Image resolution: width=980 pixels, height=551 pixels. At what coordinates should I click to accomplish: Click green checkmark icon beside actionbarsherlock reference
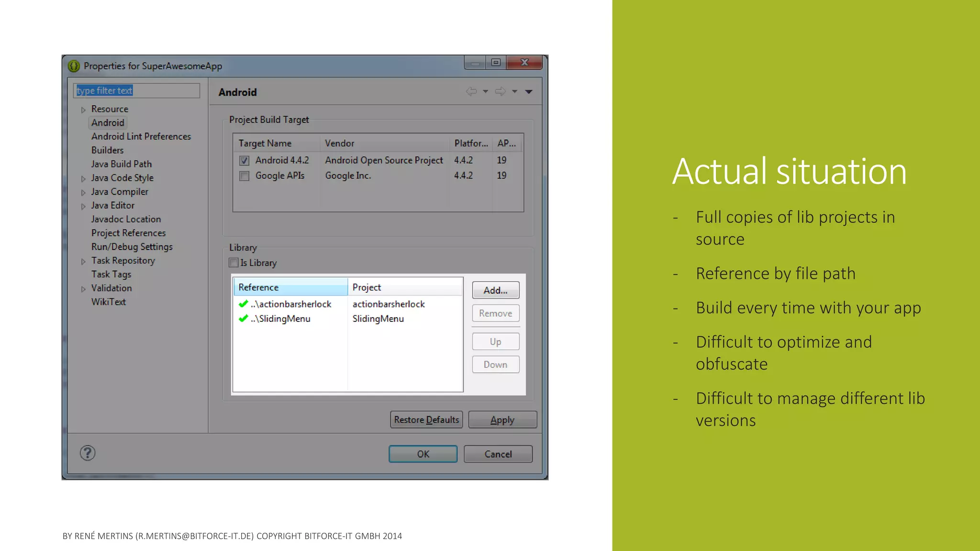[x=243, y=304]
